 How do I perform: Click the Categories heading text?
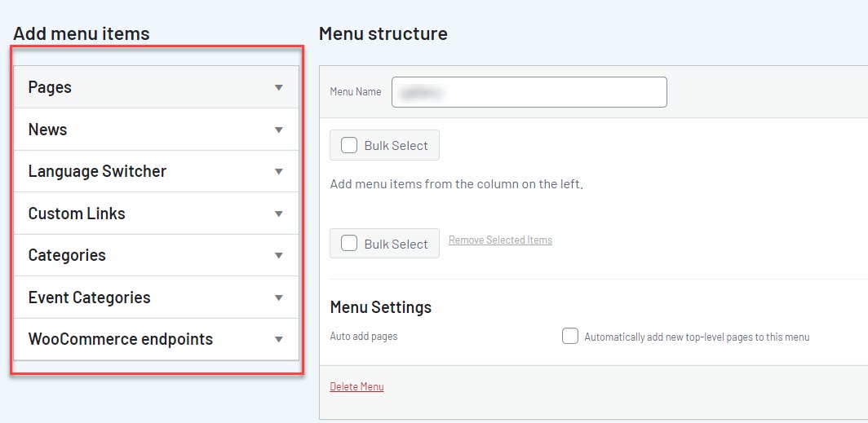tap(67, 255)
